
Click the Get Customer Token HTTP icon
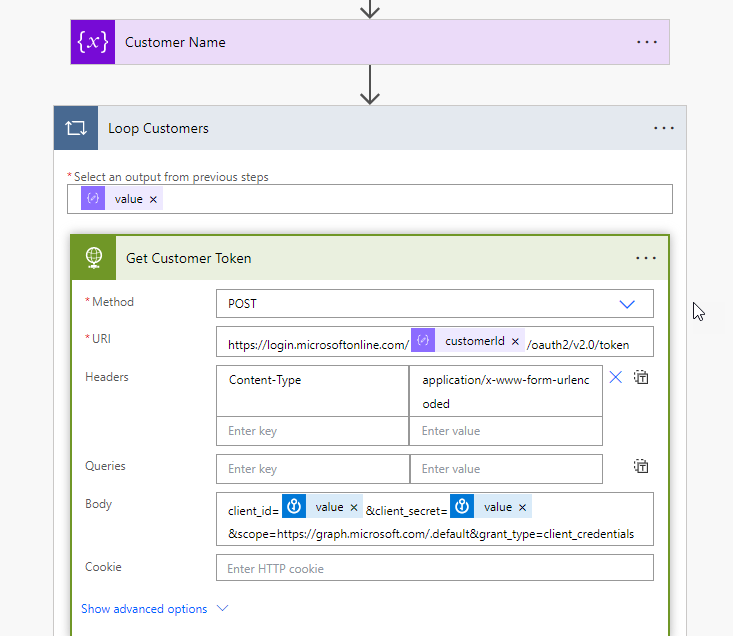tap(93, 258)
